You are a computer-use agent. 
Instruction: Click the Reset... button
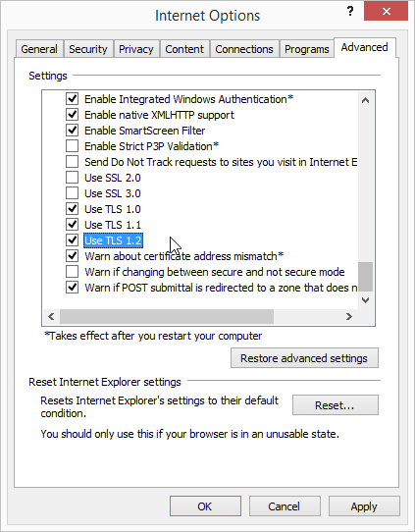tap(335, 404)
